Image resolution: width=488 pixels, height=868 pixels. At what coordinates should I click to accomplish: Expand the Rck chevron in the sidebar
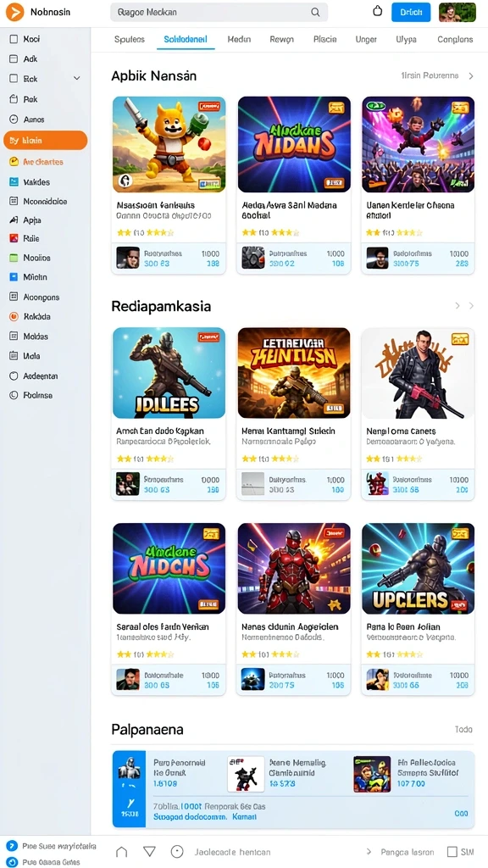click(77, 79)
